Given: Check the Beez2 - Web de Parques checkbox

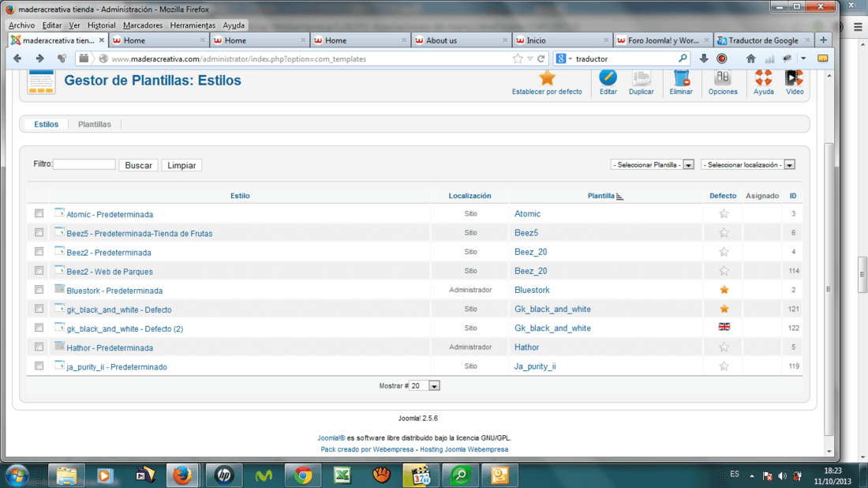Looking at the screenshot, I should pos(39,270).
